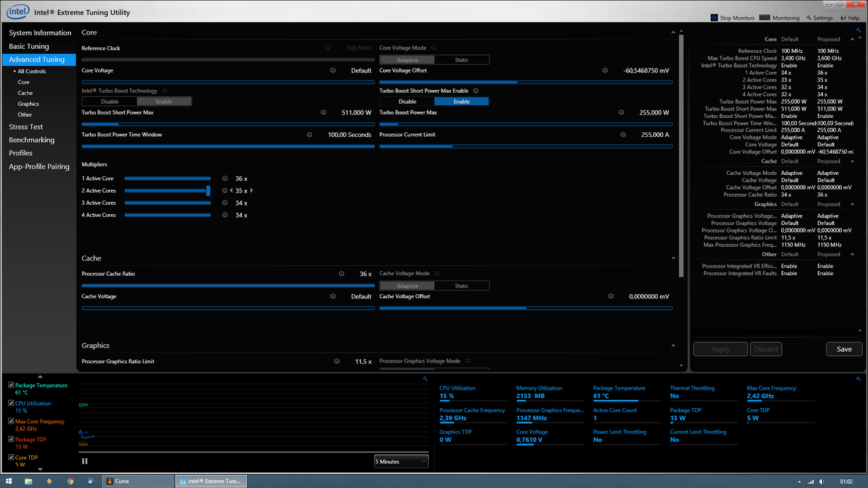This screenshot has height=488, width=868.
Task: Disable Intel Turbo Boost Technology
Action: tap(109, 102)
